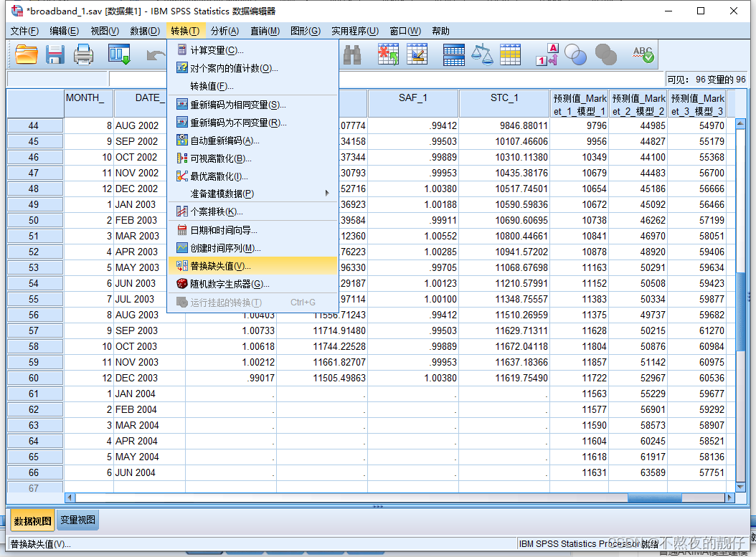Screen dimensions: 756x557
Task: Click the horizontal scrollbar thumb
Action: coord(655,498)
